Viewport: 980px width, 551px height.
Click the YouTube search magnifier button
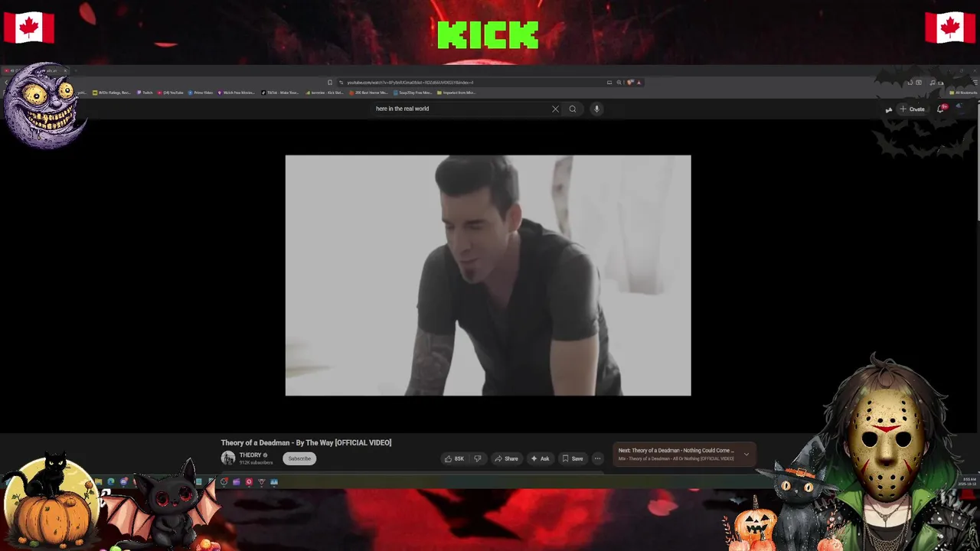pos(572,109)
